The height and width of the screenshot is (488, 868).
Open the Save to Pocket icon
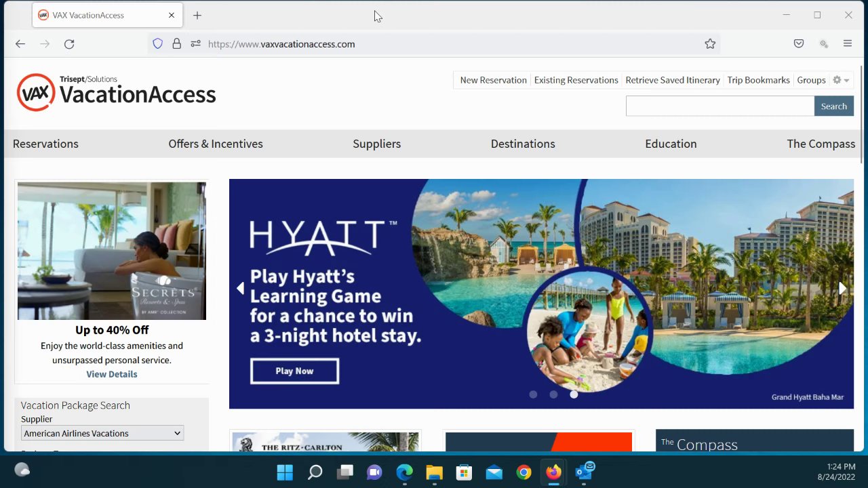pyautogui.click(x=799, y=44)
